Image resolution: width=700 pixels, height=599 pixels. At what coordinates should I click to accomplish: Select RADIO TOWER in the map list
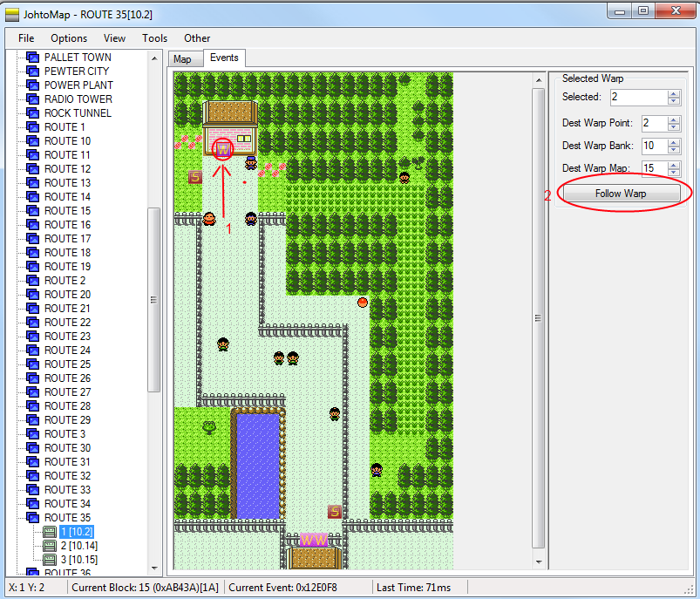[78, 99]
